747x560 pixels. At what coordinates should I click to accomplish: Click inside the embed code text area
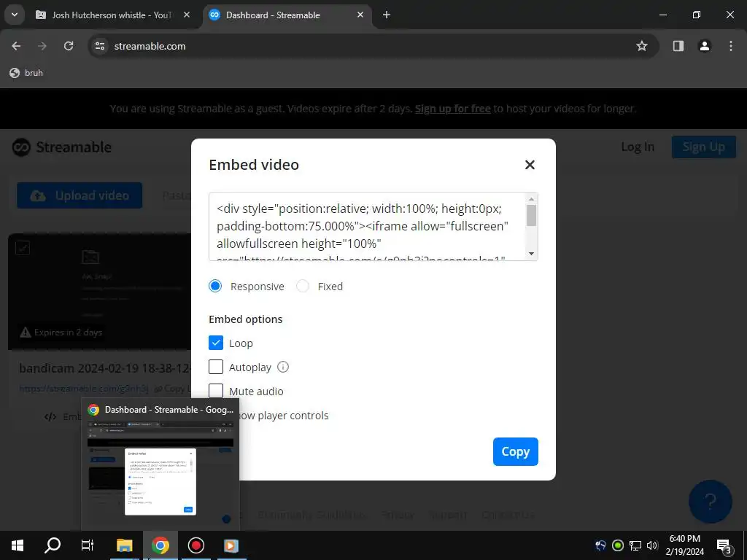(x=367, y=227)
